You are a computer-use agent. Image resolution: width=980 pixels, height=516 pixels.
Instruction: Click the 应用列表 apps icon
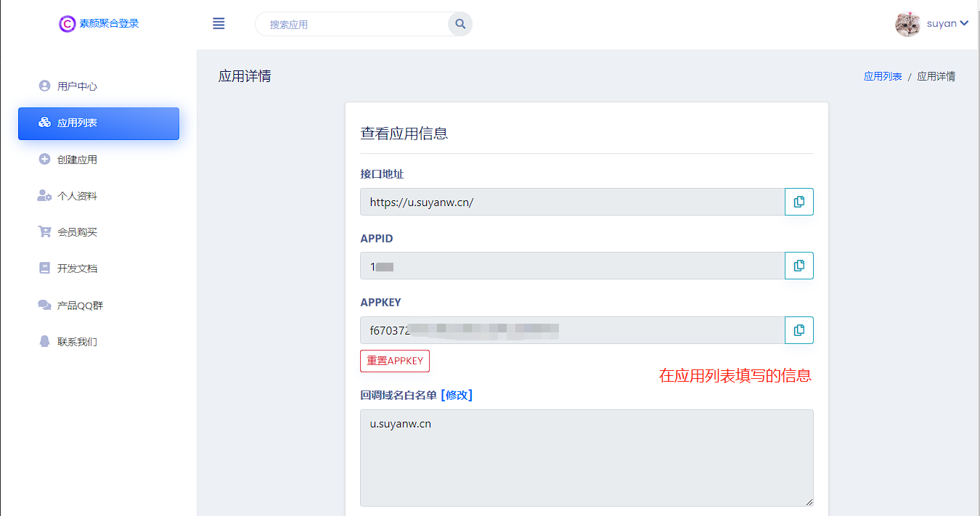44,123
